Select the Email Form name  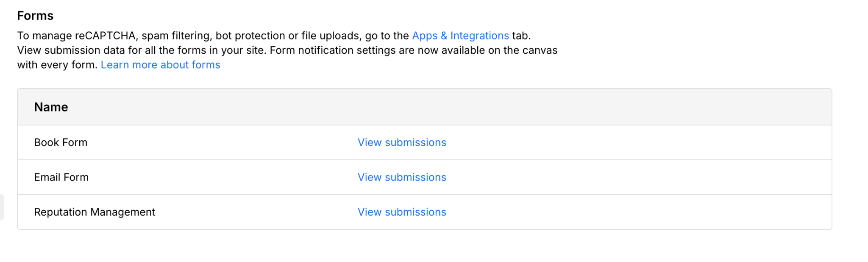[x=61, y=177]
